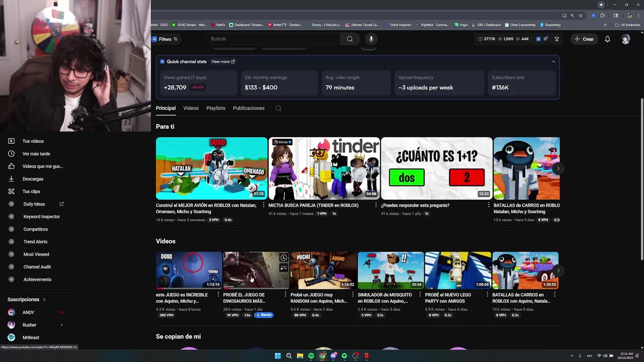Screen dimensions: 644x362
Task: Open MrBeast subscription channel
Action: [31, 337]
